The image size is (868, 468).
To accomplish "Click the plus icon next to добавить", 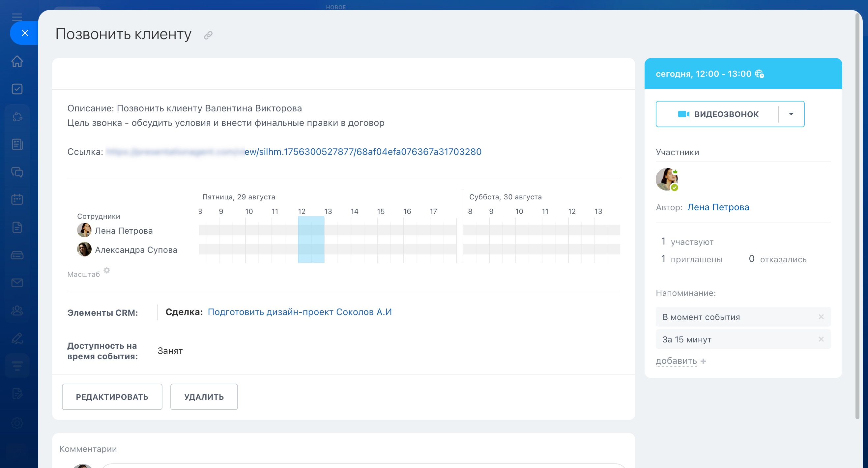I will pos(703,361).
